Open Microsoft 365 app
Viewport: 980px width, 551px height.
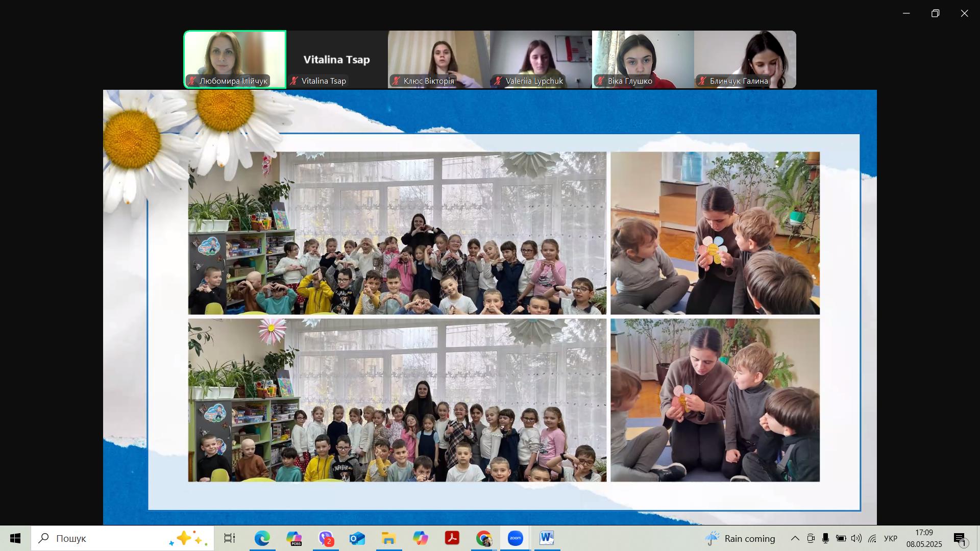(294, 538)
